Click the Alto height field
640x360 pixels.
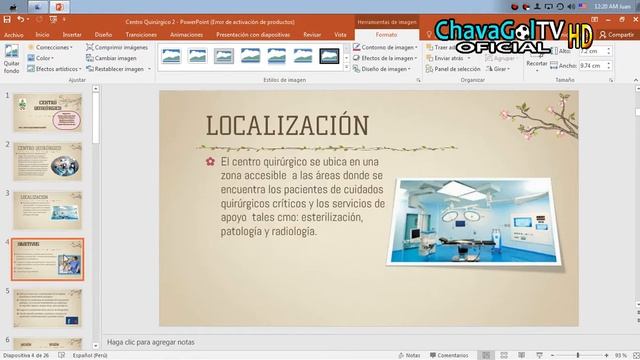click(x=593, y=51)
